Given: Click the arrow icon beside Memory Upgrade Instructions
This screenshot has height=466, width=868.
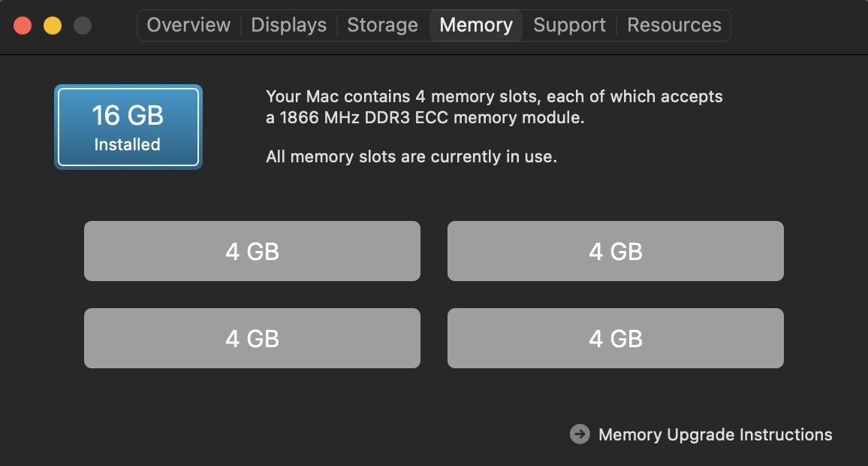Looking at the screenshot, I should (x=580, y=434).
